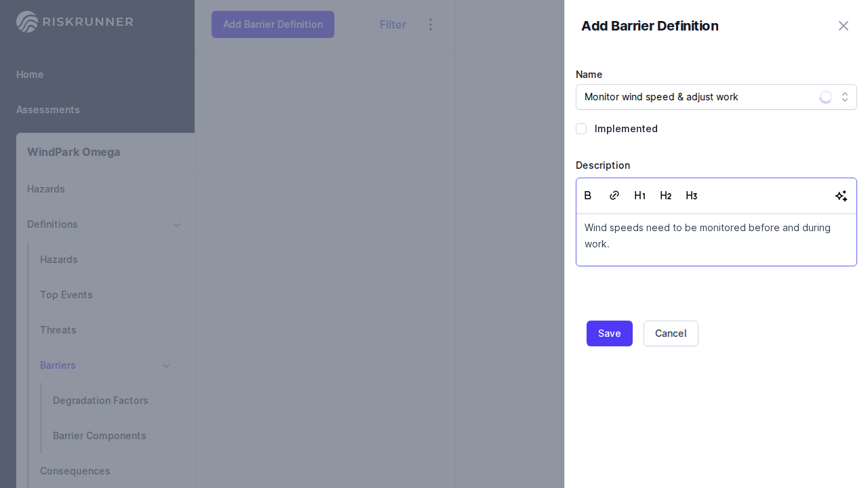
Task: Cancel adding the barrier definition
Action: [x=670, y=333]
